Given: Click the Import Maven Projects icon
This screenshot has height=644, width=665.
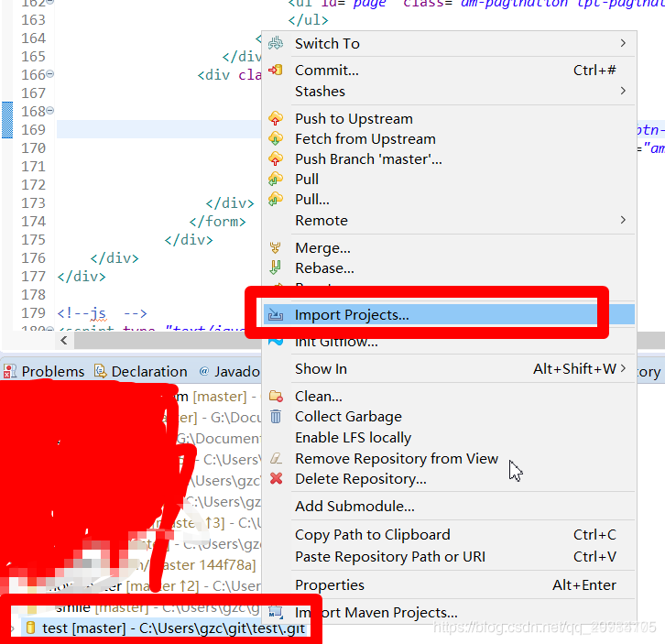Looking at the screenshot, I should coord(276,612).
